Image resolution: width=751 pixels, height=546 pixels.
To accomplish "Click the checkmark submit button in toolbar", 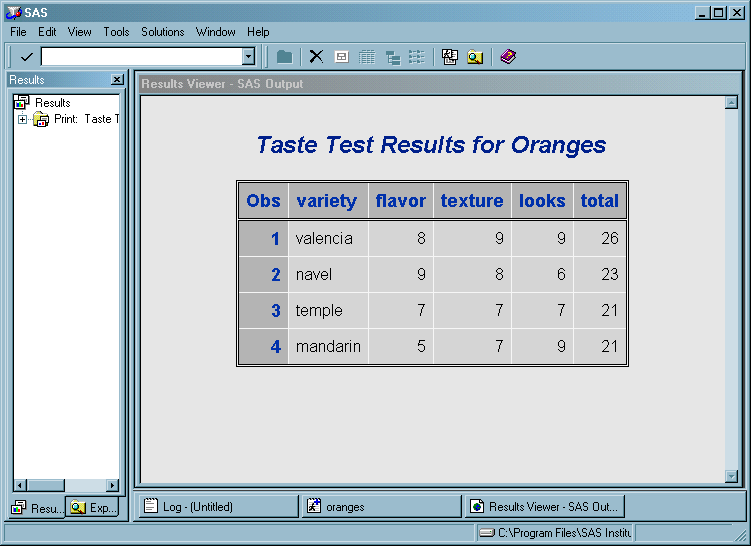I will [x=26, y=57].
